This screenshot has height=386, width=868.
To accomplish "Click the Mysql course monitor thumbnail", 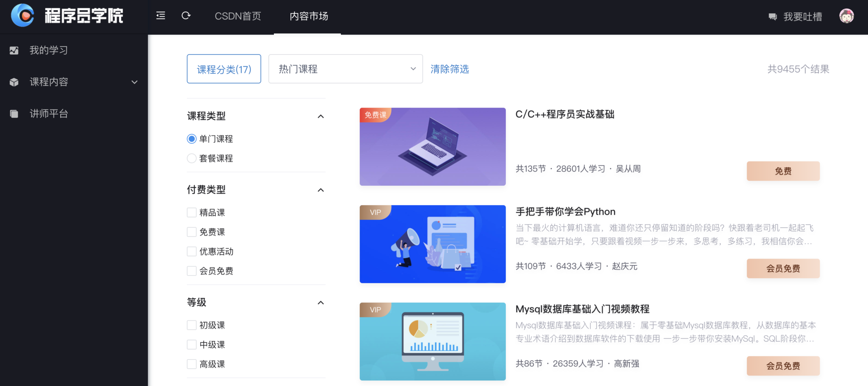I will [433, 341].
